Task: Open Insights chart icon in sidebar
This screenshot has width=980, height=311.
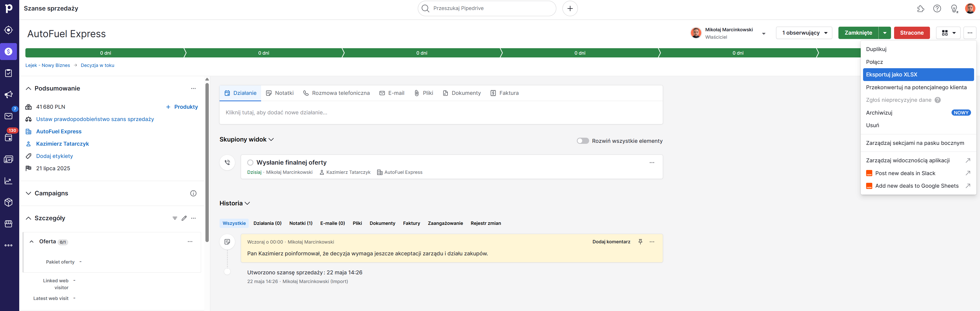Action: tap(9, 181)
